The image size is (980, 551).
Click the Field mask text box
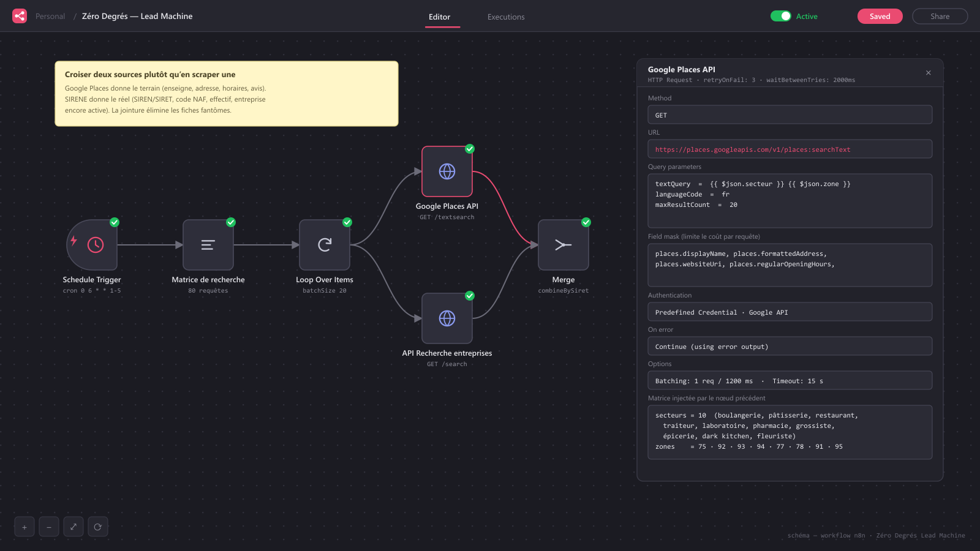(790, 265)
